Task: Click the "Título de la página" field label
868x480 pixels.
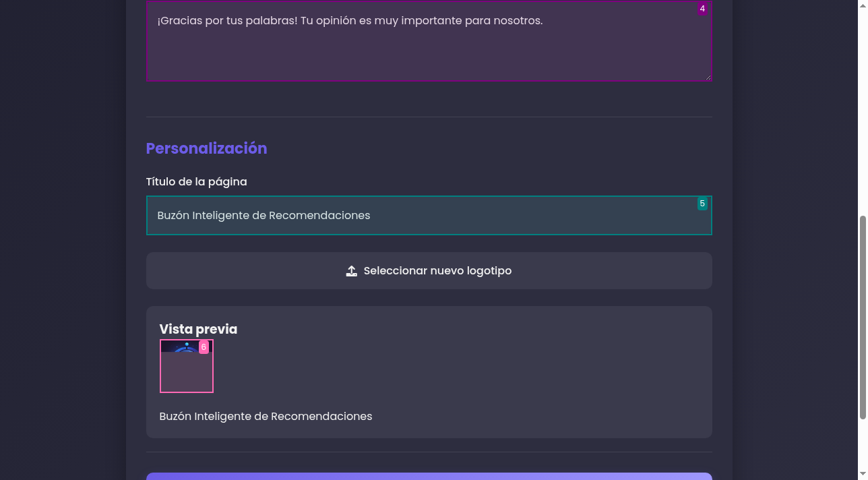Action: 196,181
